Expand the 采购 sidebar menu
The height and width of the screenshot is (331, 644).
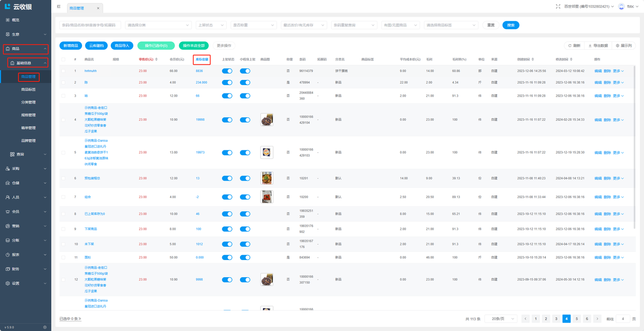[25, 169]
